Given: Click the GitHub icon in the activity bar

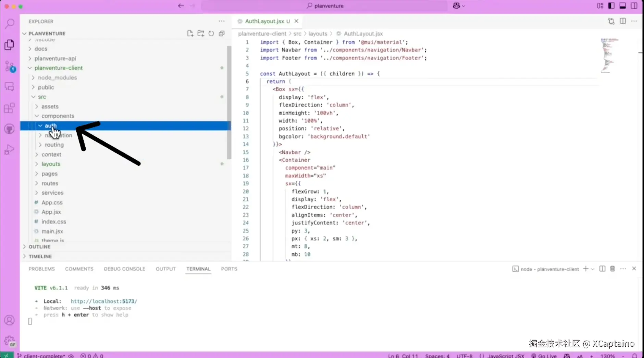Looking at the screenshot, I should pos(9,129).
